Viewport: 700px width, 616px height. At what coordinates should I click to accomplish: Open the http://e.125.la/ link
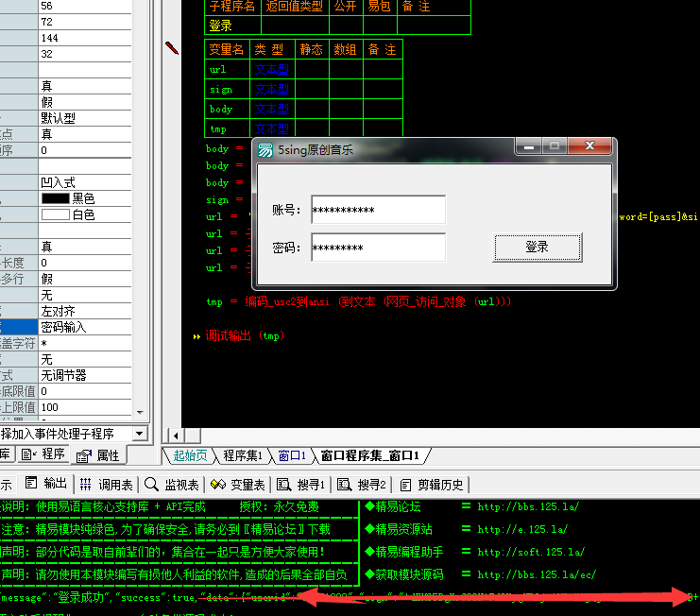(522, 529)
